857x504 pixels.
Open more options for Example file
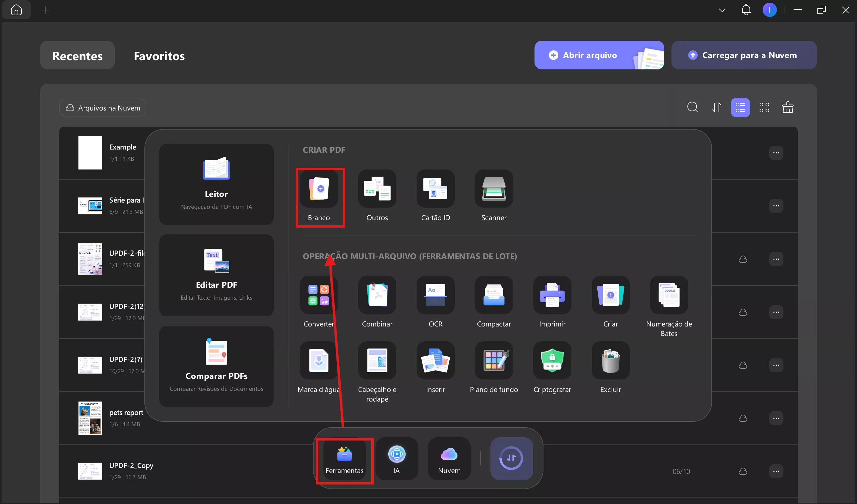point(776,153)
